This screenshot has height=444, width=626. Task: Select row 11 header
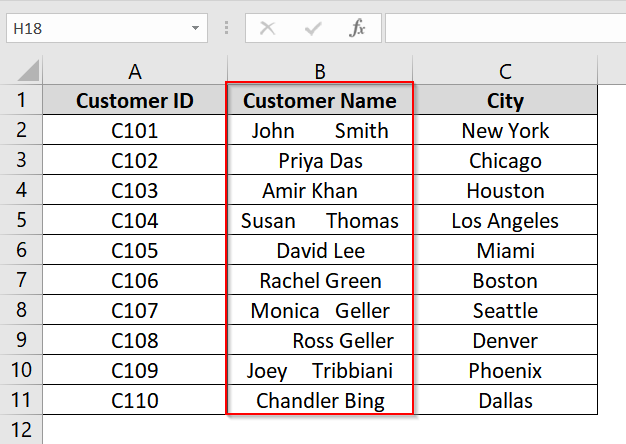(x=21, y=399)
